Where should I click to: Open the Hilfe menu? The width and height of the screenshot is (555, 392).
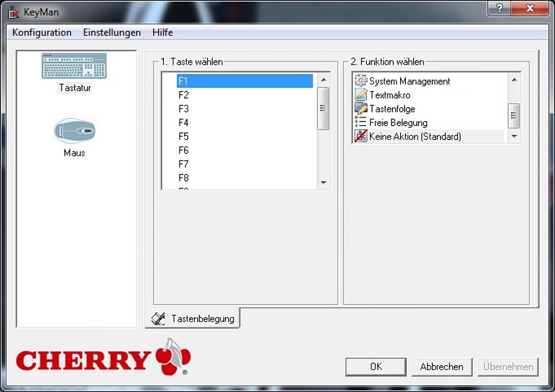[x=163, y=32]
